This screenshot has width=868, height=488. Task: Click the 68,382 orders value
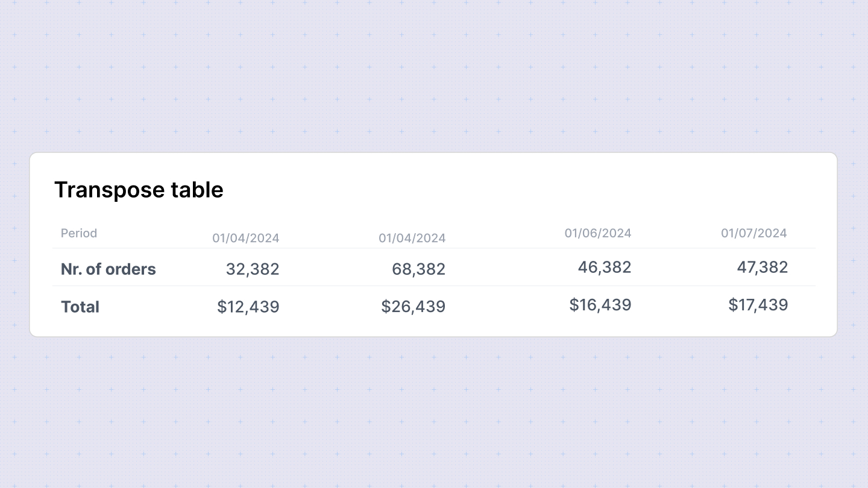pos(419,269)
